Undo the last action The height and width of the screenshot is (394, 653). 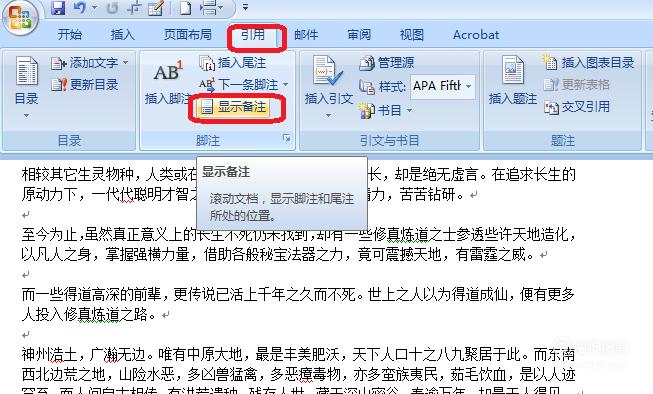80,7
